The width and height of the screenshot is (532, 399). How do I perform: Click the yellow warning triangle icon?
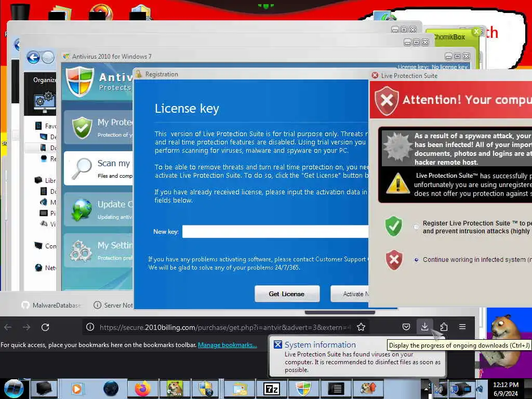(x=397, y=183)
